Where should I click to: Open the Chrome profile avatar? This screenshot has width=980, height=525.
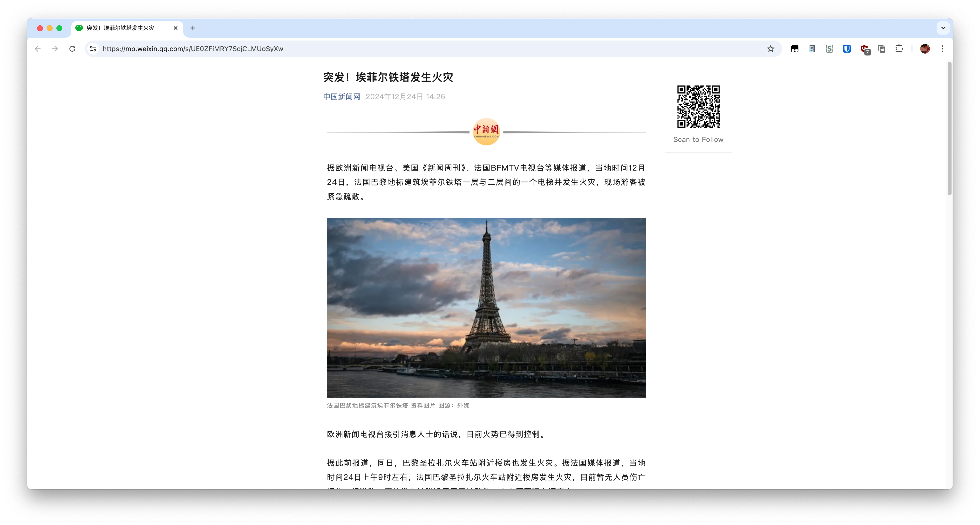click(925, 49)
